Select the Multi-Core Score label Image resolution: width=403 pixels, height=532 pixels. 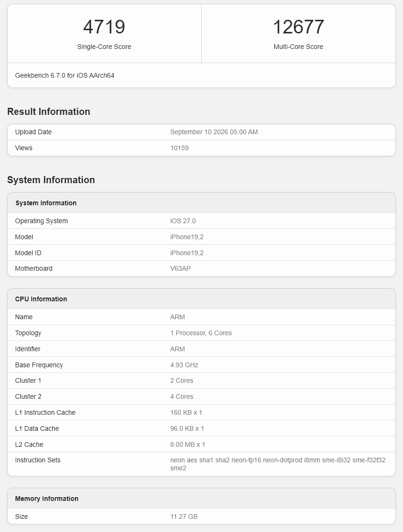coord(298,47)
